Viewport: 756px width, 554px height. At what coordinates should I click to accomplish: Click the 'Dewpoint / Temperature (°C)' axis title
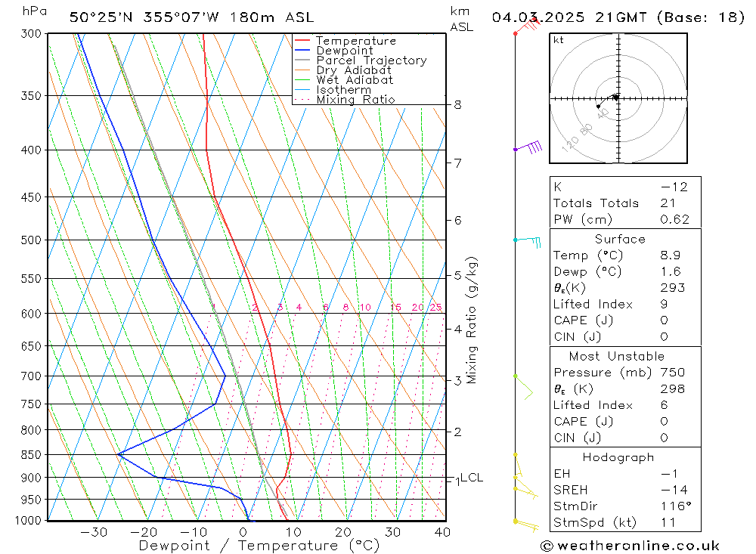click(x=259, y=546)
